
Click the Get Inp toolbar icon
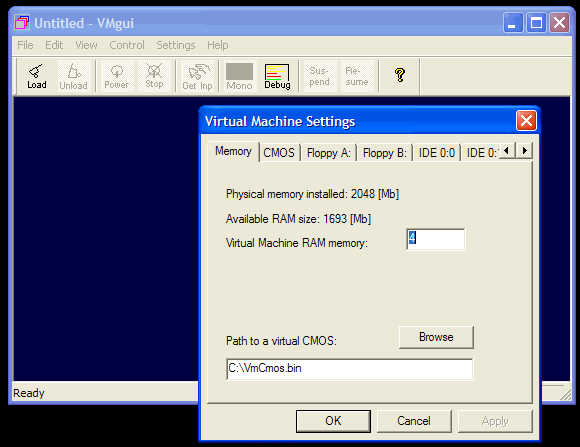[x=197, y=76]
